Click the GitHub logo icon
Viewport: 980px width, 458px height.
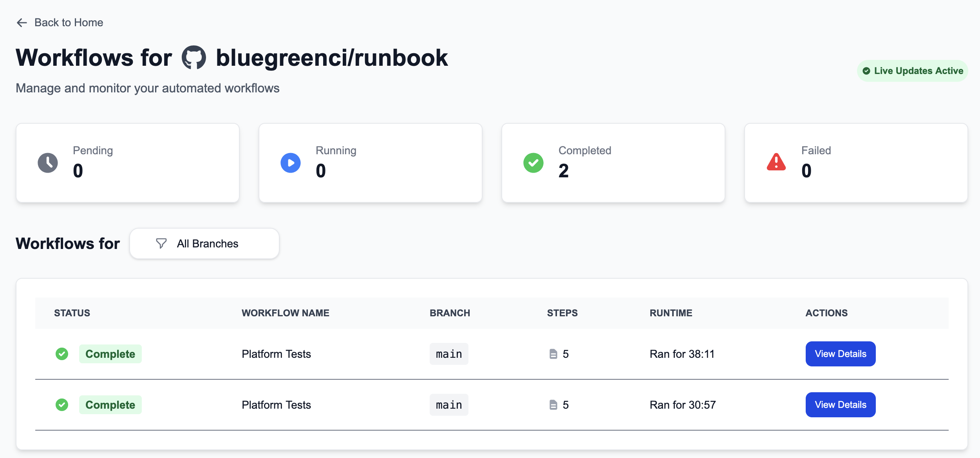(x=194, y=58)
